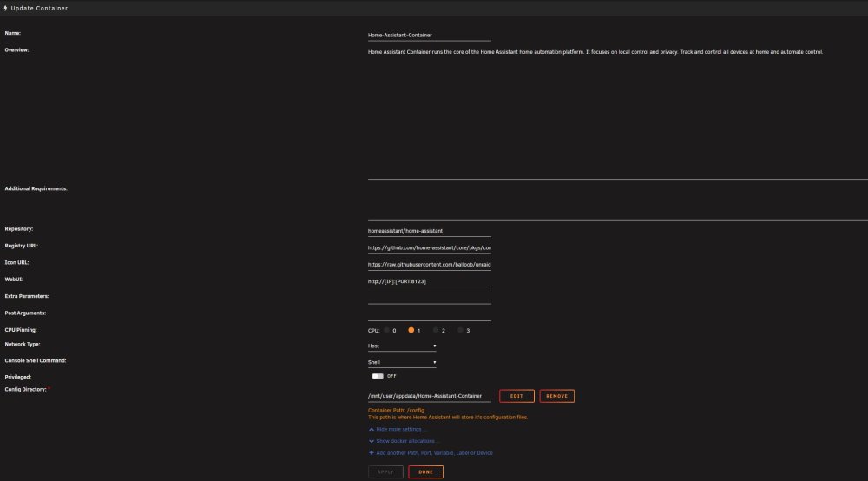Screen dimensions: 868x481
Task: Focus the Registry URL input field
Action: coord(429,248)
